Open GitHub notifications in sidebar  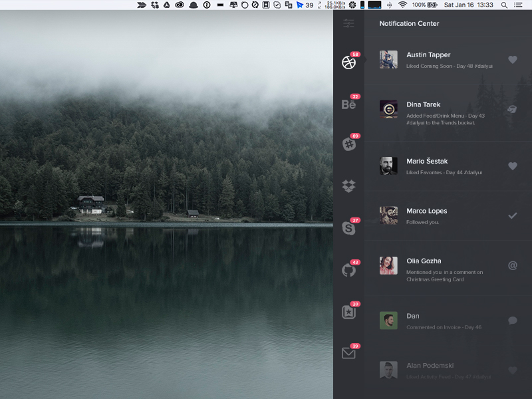348,270
